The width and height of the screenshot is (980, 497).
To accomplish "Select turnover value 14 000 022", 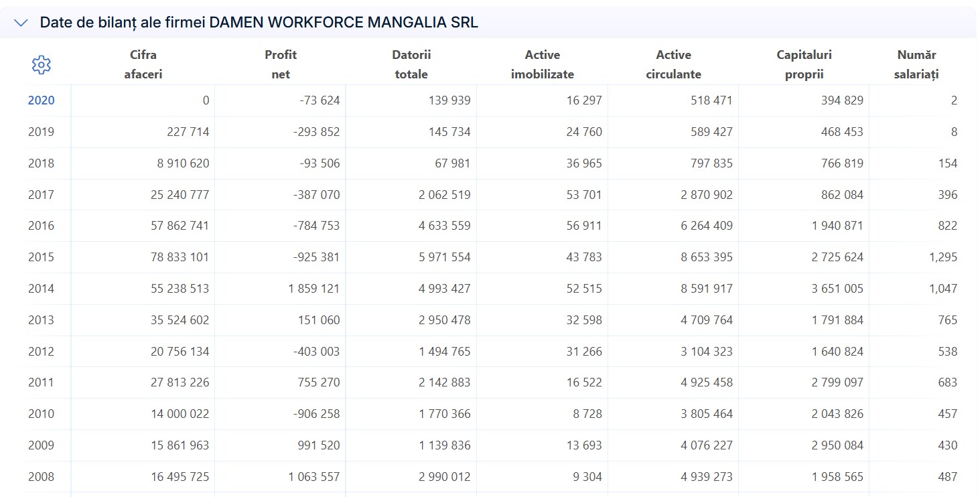I will [180, 414].
